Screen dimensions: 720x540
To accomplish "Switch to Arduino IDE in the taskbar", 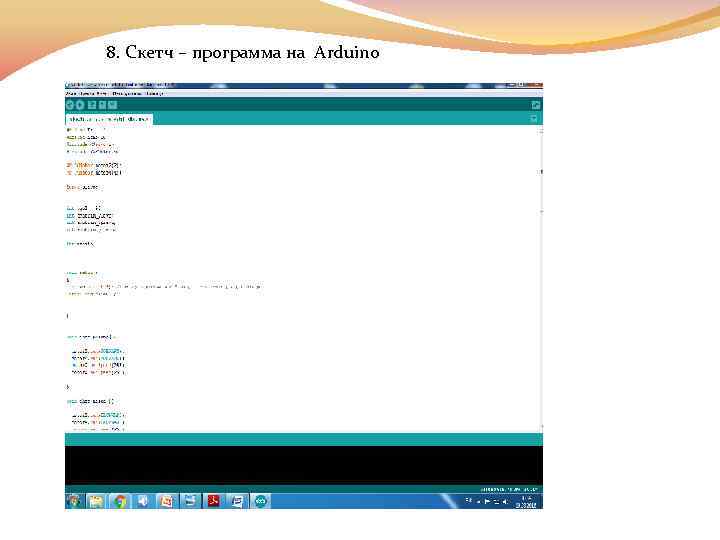I will tap(260, 501).
